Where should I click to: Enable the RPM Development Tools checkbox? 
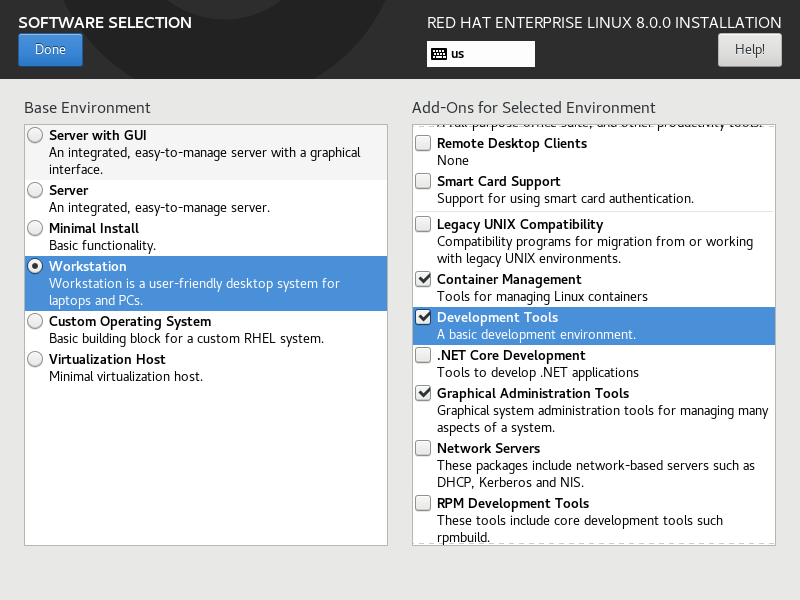(424, 503)
